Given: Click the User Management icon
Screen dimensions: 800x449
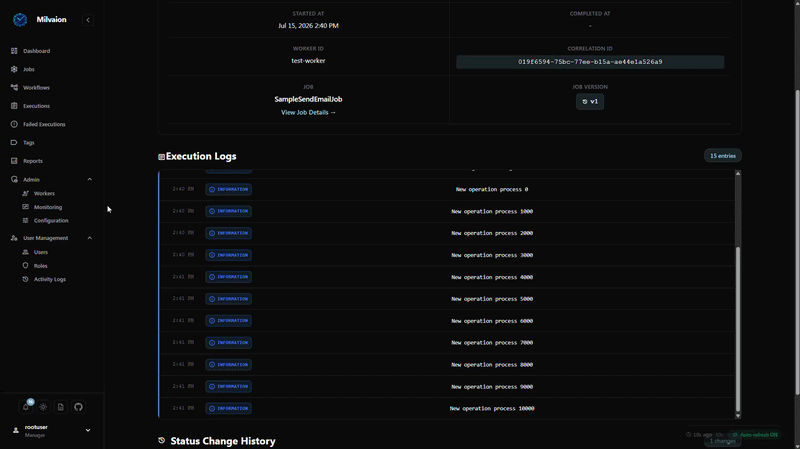Looking at the screenshot, I should click(14, 238).
